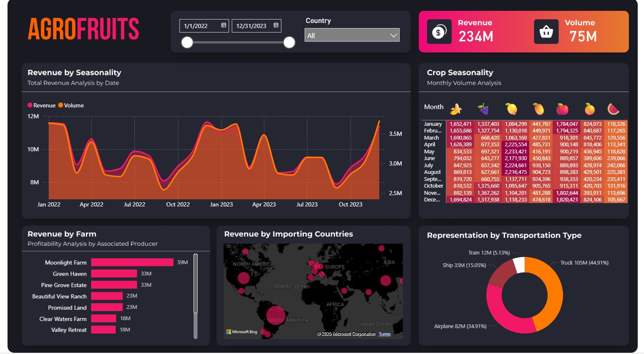Click the watermelon slice icon header
644x354 pixels.
613,110
